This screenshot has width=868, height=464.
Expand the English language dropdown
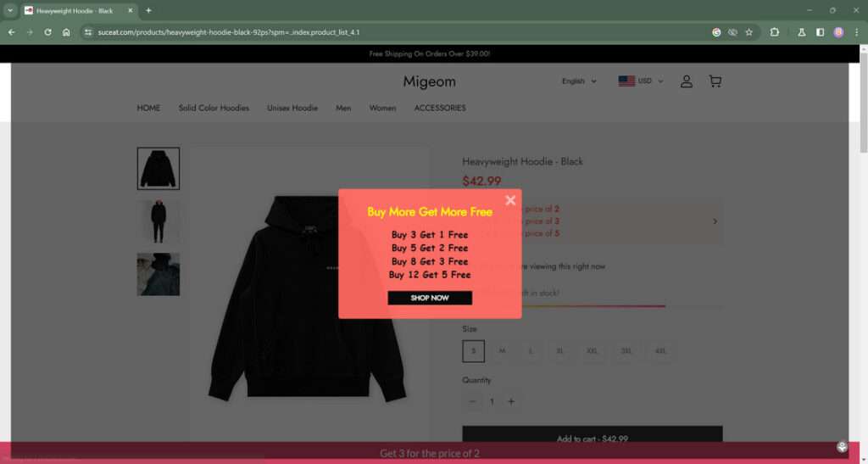[579, 81]
